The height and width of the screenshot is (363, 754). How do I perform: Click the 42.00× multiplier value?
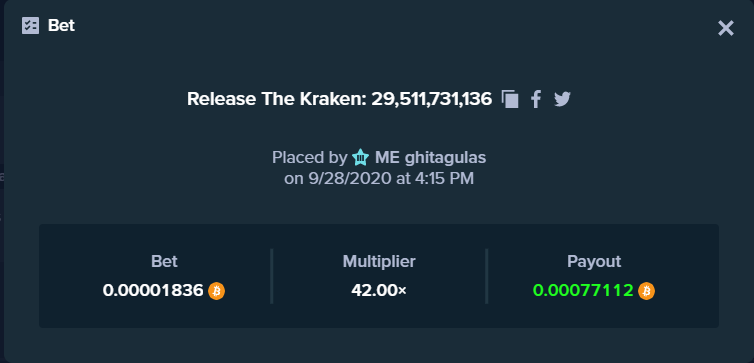[x=379, y=290]
